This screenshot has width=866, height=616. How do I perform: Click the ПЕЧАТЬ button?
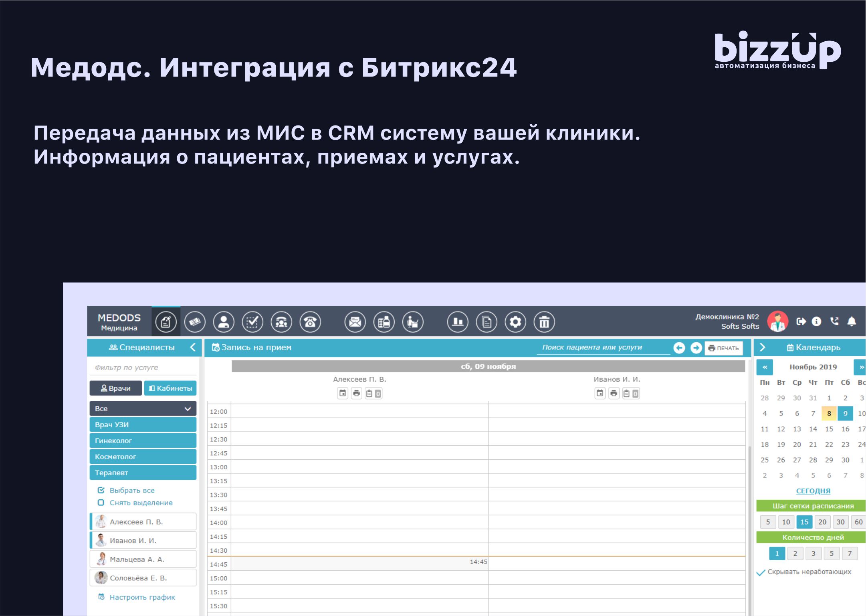(724, 348)
